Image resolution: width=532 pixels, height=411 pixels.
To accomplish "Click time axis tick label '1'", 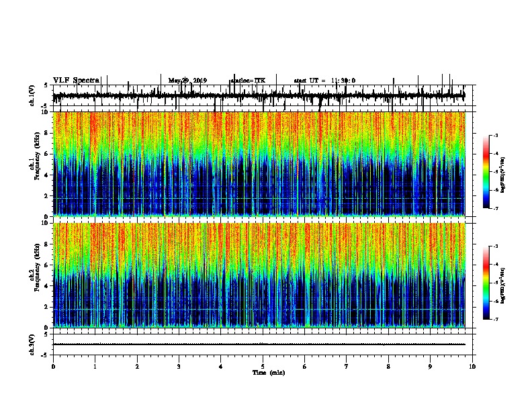I will tap(95, 367).
